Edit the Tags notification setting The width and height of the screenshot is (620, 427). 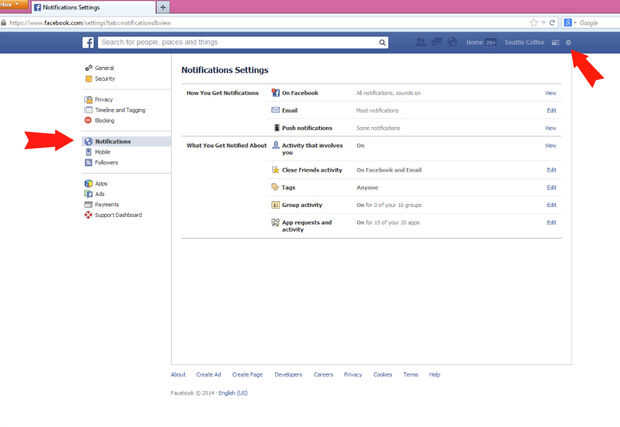[551, 187]
